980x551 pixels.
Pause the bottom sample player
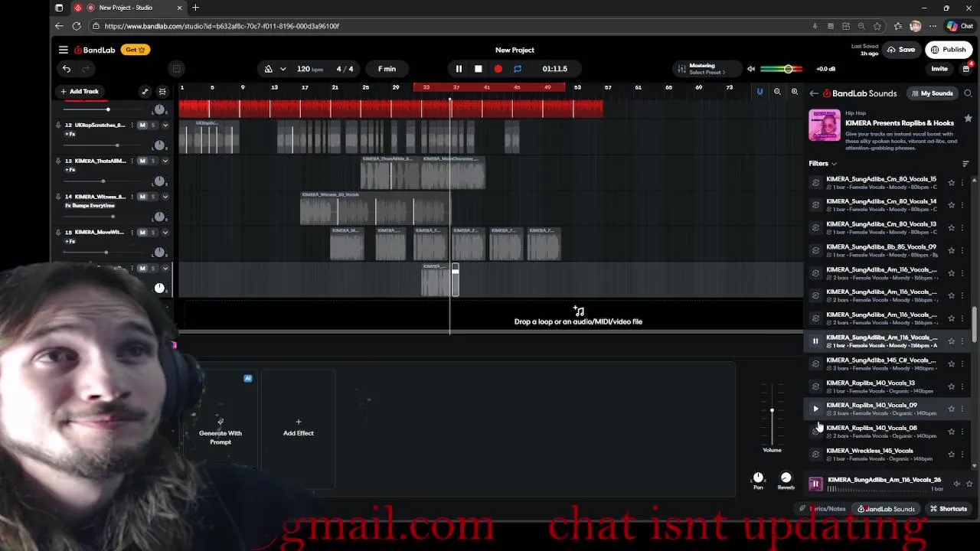pyautogui.click(x=815, y=484)
